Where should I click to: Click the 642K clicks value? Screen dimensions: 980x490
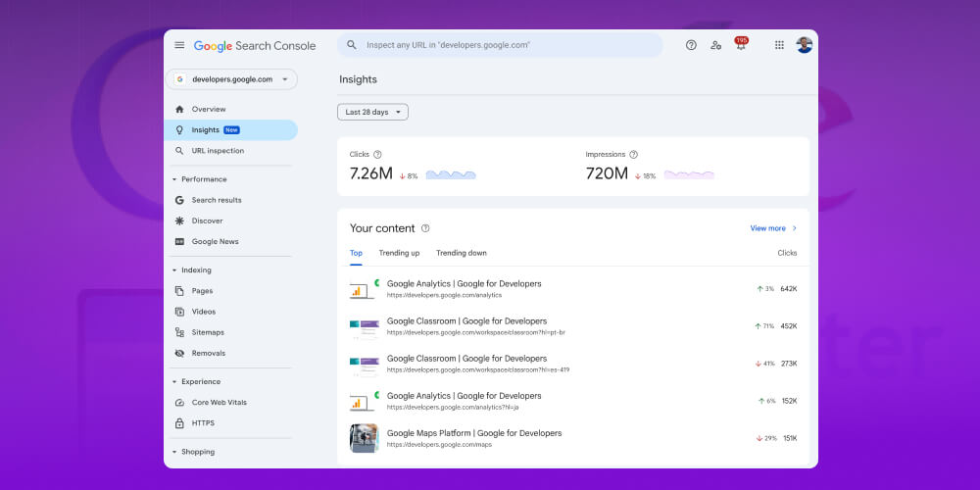(789, 289)
